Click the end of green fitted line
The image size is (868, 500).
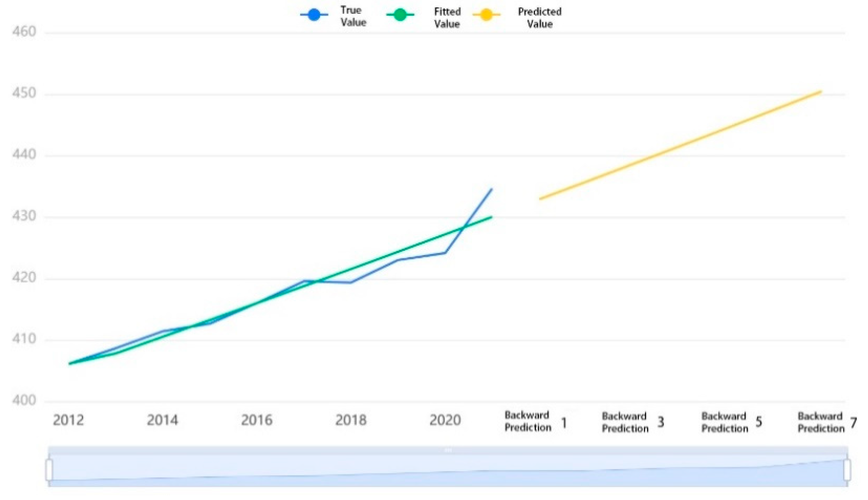(x=491, y=217)
